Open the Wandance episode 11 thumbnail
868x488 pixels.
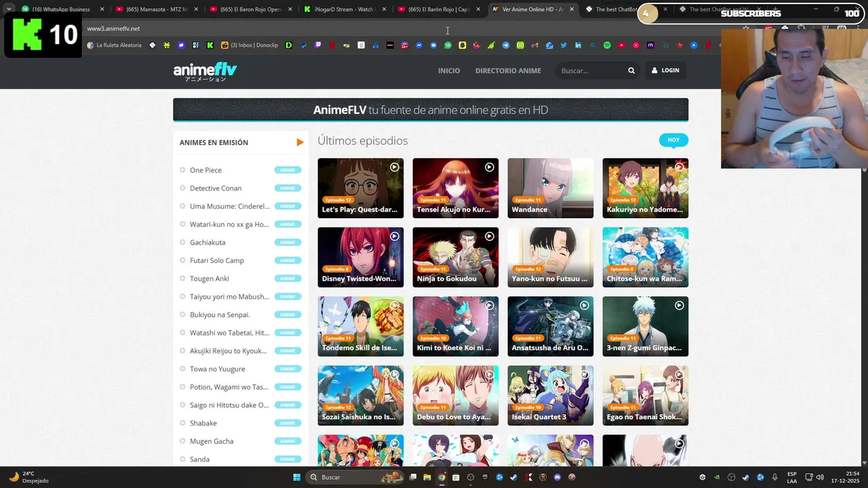(x=550, y=188)
